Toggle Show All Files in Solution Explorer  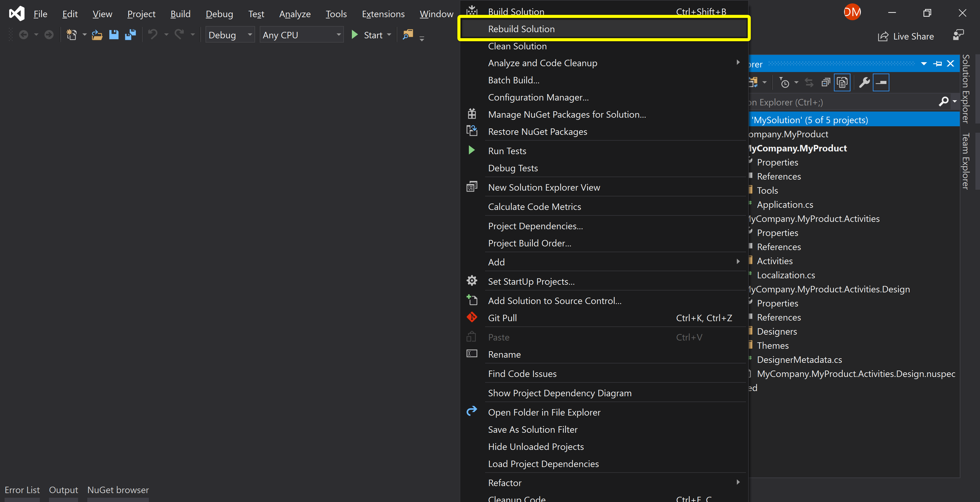(x=842, y=82)
